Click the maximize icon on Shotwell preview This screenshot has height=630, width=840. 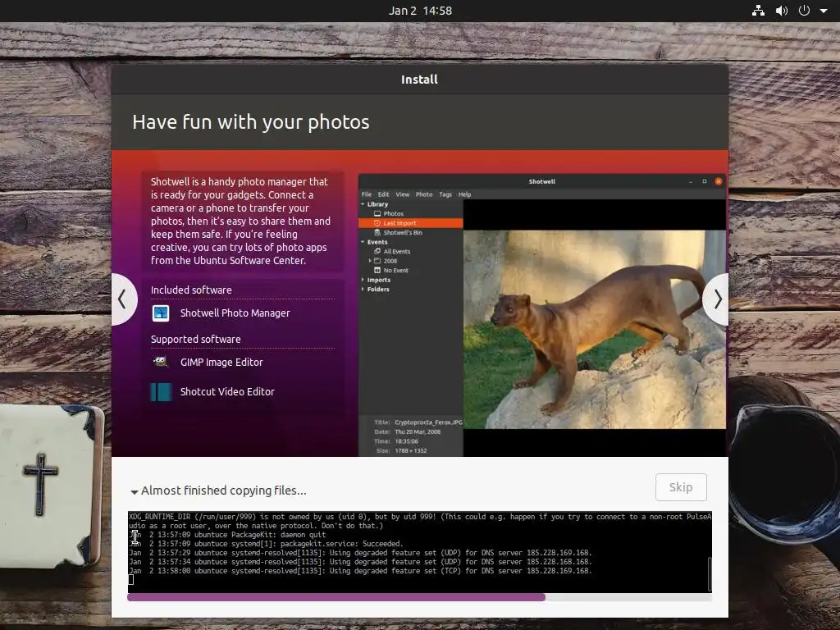[705, 181]
